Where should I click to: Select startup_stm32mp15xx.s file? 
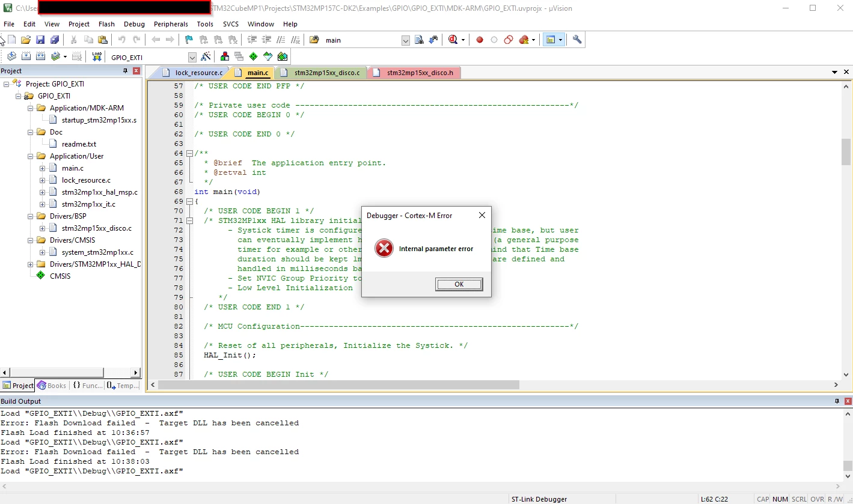99,120
